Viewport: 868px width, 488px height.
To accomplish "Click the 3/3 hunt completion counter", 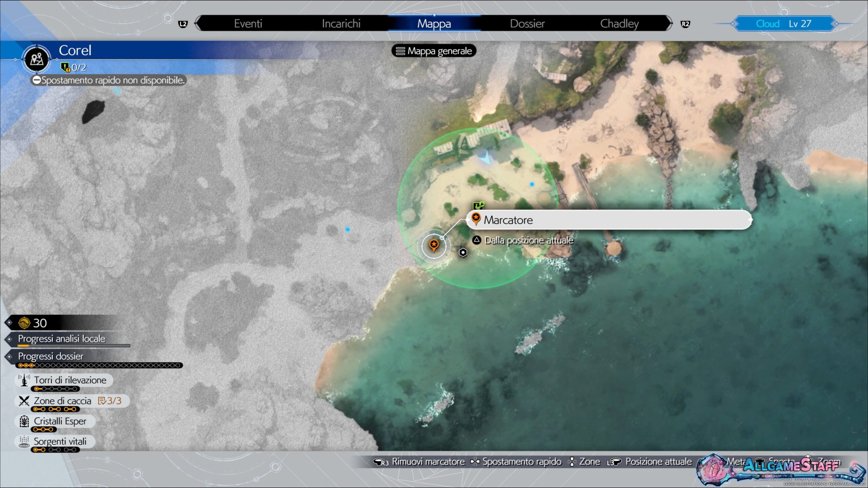I will click(110, 401).
